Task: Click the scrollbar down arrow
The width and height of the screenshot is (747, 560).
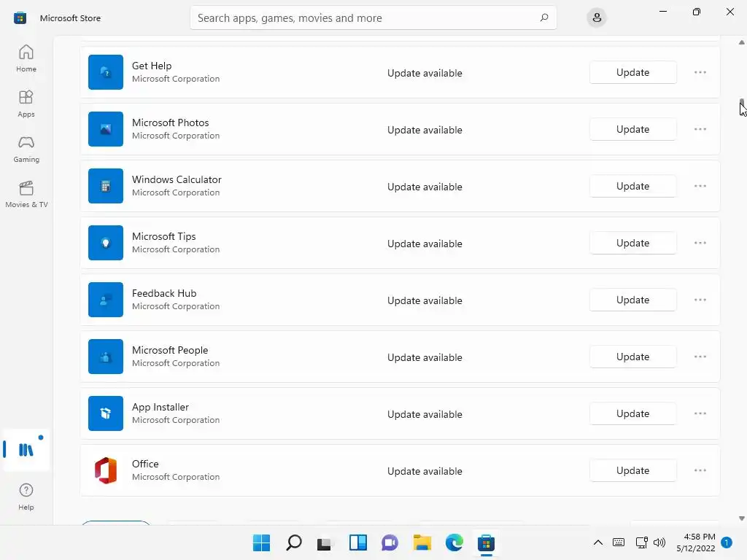Action: 741,518
